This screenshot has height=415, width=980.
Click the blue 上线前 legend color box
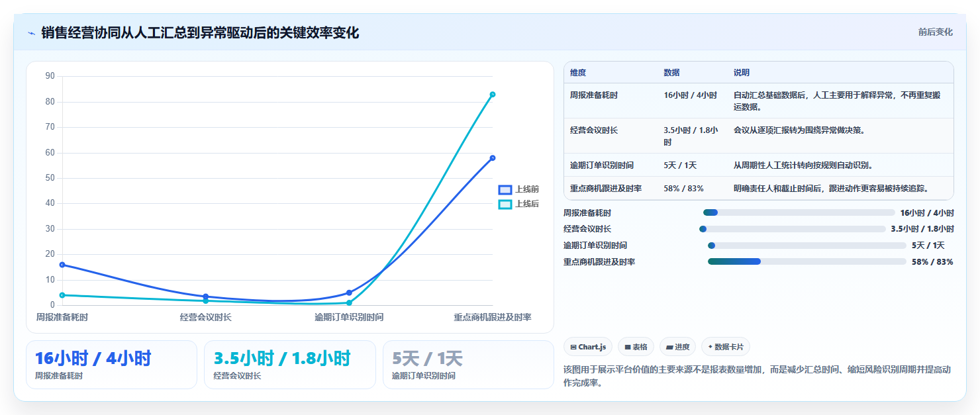click(505, 189)
